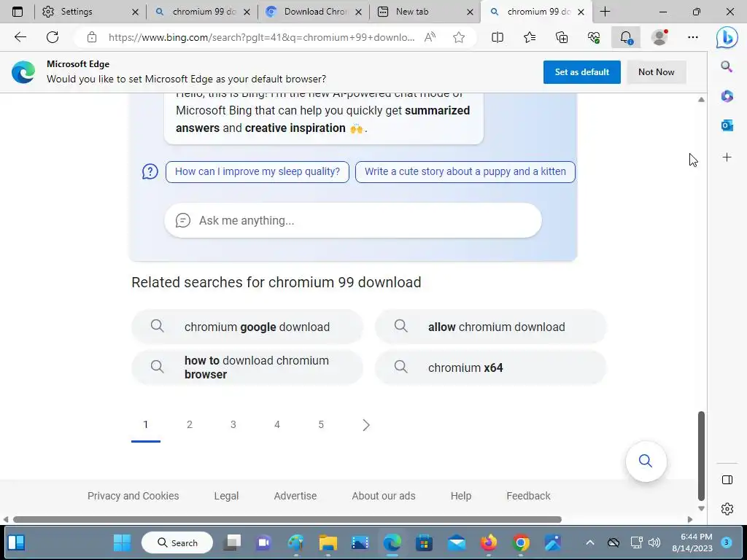Focus the Ask me anything input
This screenshot has width=747, height=560.
pyautogui.click(x=353, y=220)
